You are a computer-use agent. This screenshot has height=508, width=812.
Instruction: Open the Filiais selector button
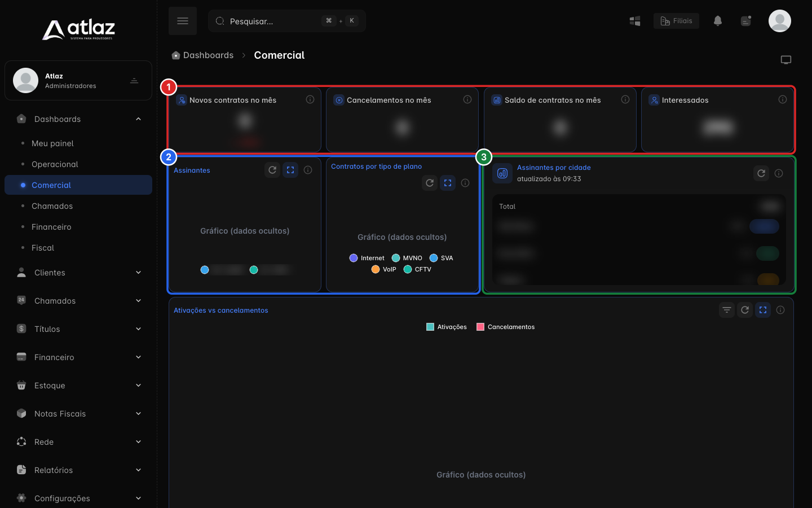(x=676, y=21)
